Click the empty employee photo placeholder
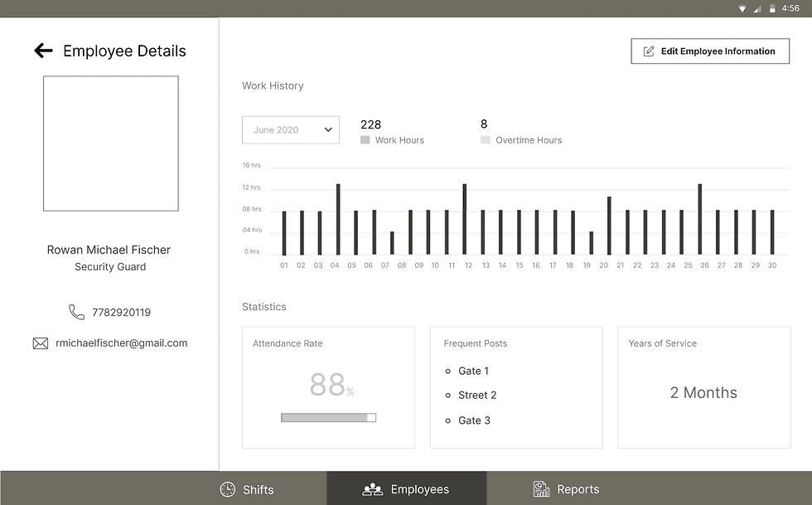The image size is (812, 505). pos(111,143)
